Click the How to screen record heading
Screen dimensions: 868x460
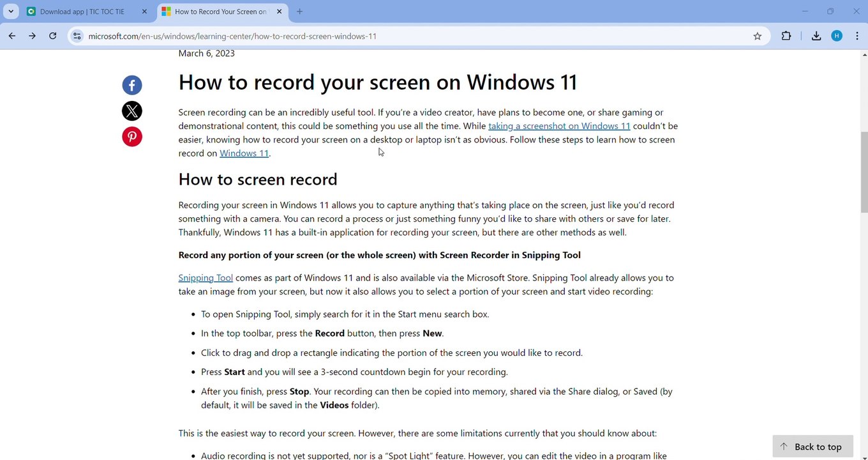(x=258, y=180)
